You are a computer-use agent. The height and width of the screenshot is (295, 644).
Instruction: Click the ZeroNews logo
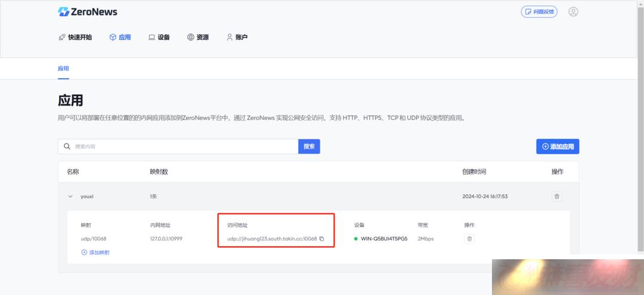click(88, 12)
